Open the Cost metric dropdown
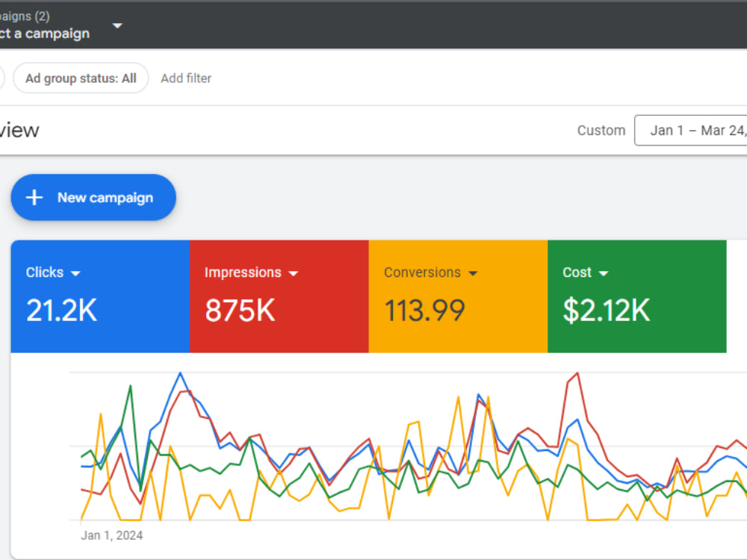This screenshot has height=560, width=747. tap(604, 273)
